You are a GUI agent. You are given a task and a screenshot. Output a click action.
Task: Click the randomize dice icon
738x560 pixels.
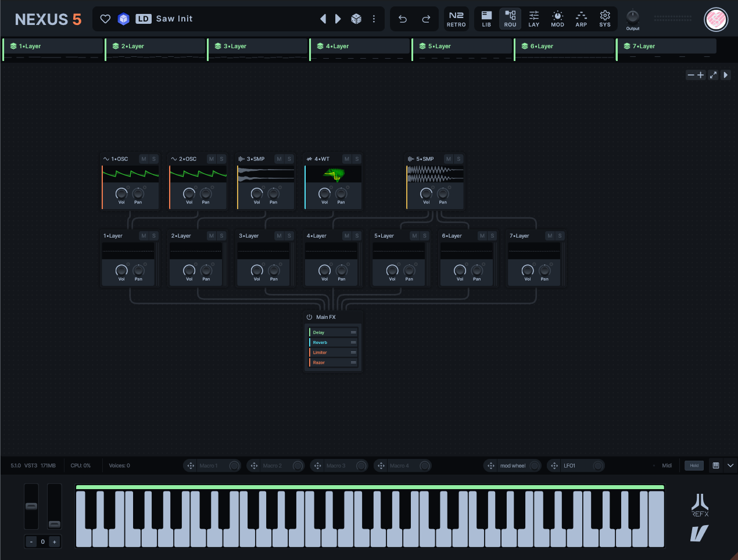pyautogui.click(x=356, y=19)
